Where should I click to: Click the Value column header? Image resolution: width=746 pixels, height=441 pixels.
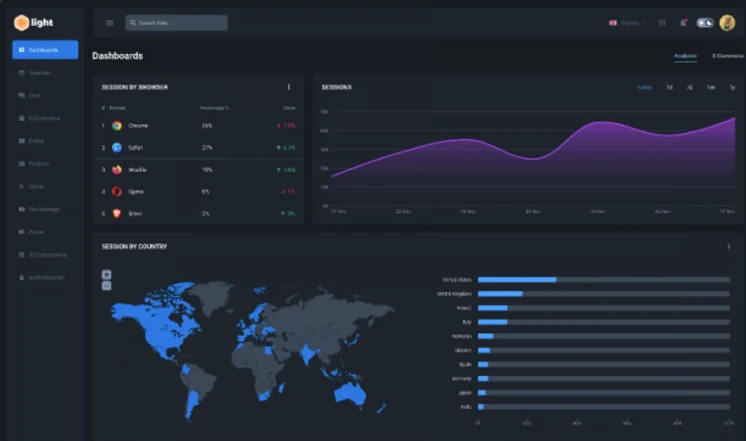tap(289, 108)
